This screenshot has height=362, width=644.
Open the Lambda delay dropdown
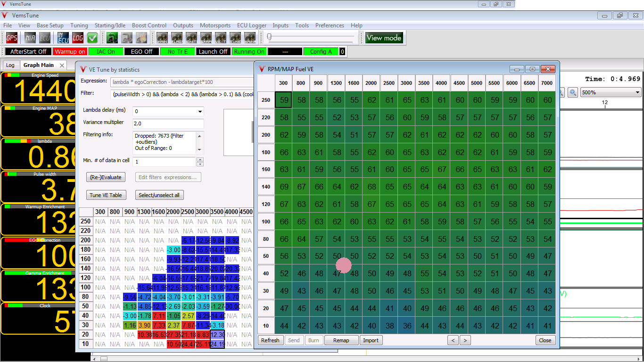[200, 112]
